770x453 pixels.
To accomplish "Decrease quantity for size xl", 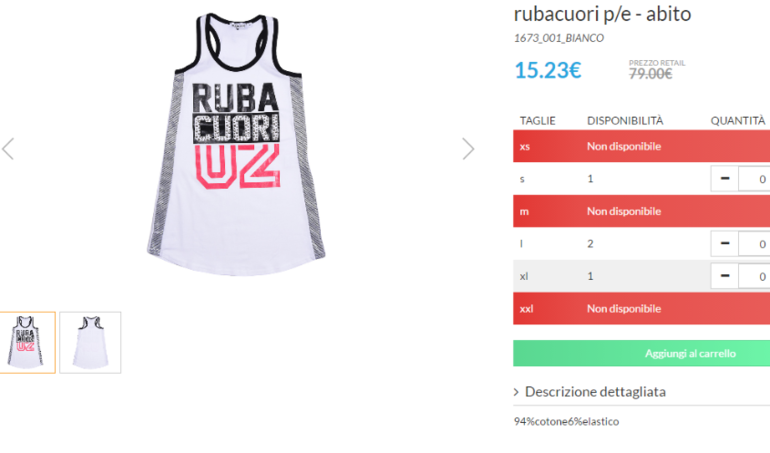I will coord(724,276).
